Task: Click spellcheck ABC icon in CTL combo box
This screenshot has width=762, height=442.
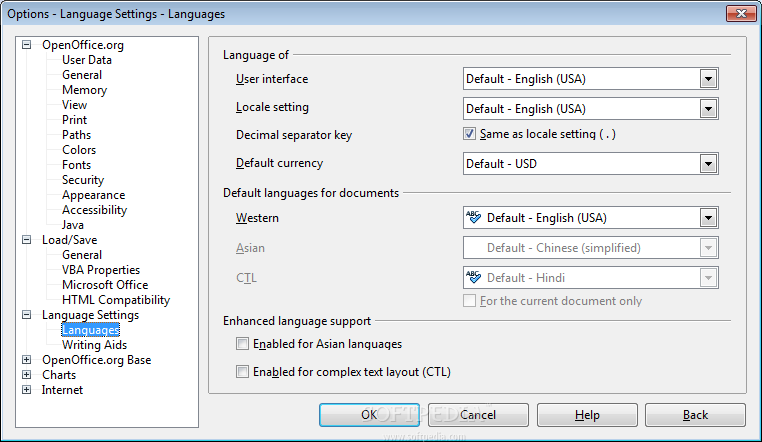Action: [x=473, y=277]
